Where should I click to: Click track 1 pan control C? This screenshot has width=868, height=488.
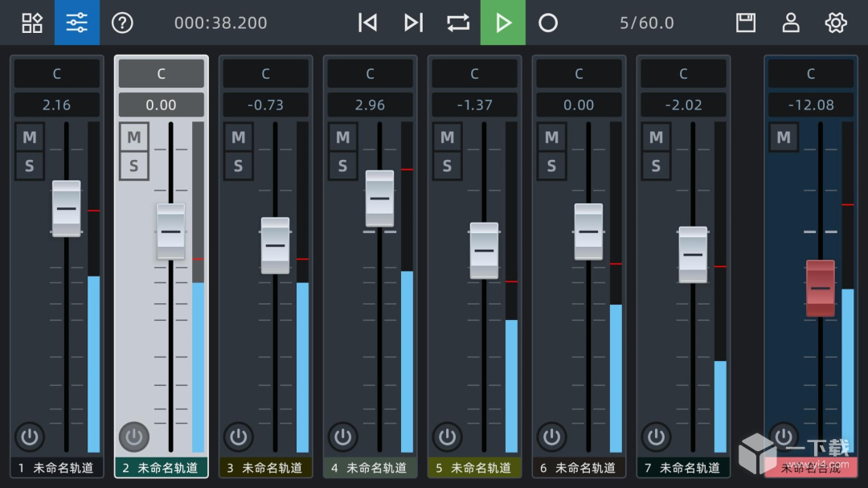[x=56, y=74]
